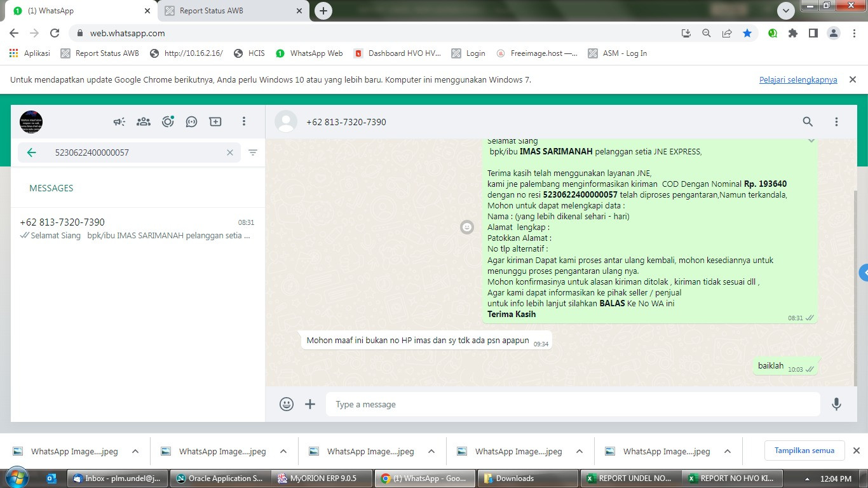Open the Windows Start button
The height and width of the screenshot is (488, 868).
click(17, 478)
